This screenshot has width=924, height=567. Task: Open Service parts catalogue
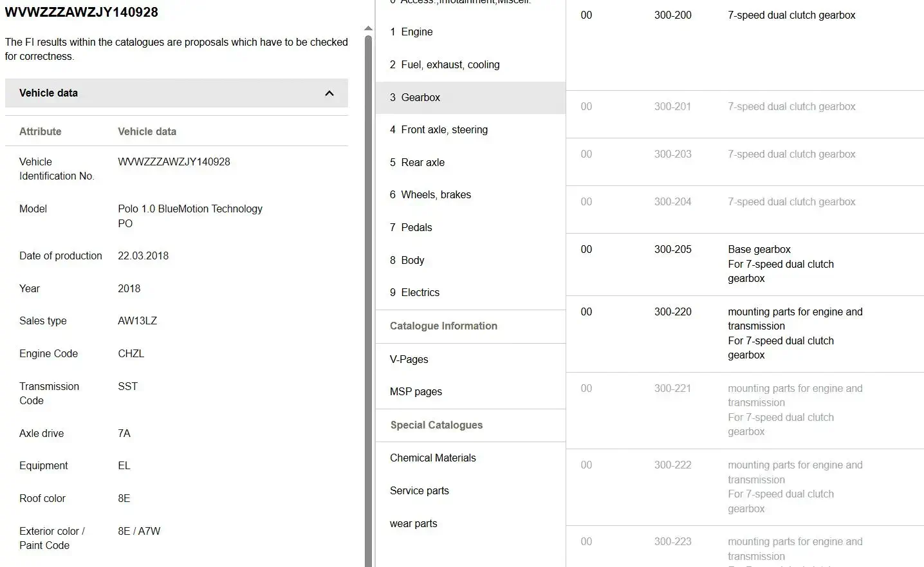[470, 491]
